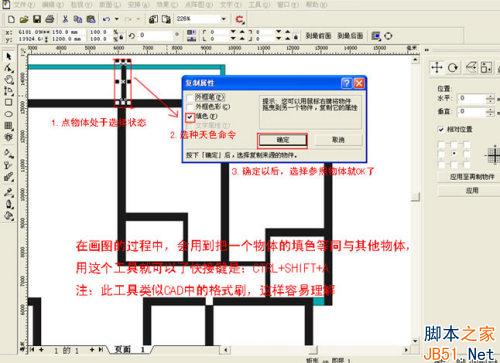The width and height of the screenshot is (500, 363).
Task: Click the Wrap paragraph text icon
Action: pyautogui.click(x=376, y=36)
